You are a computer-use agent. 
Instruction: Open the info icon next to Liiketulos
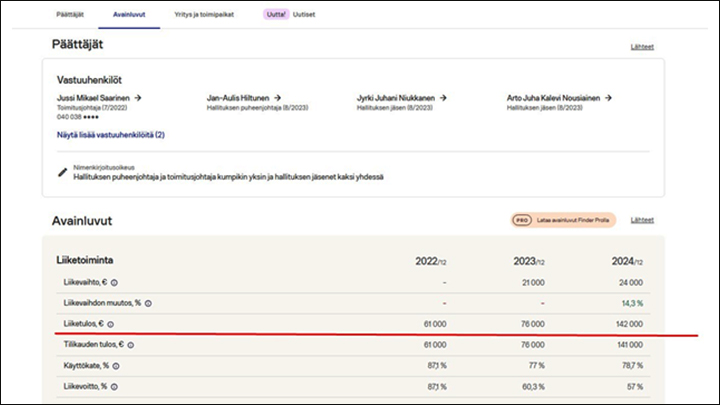pos(111,324)
